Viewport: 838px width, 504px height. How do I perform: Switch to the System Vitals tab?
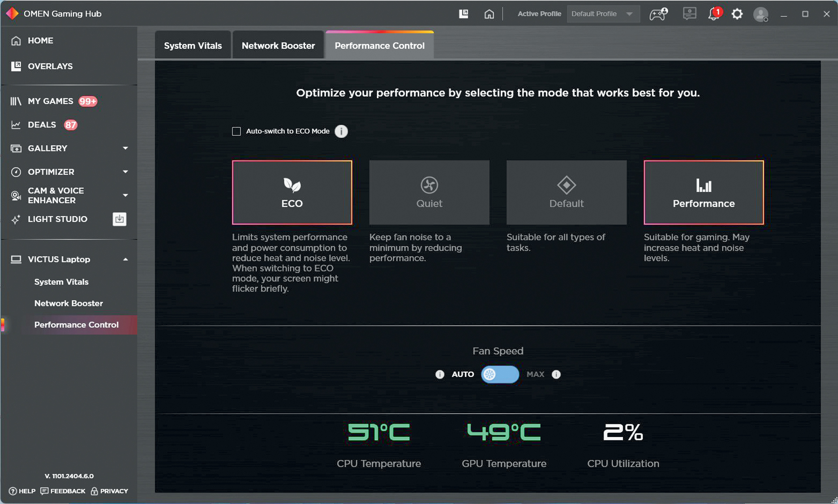(x=193, y=45)
